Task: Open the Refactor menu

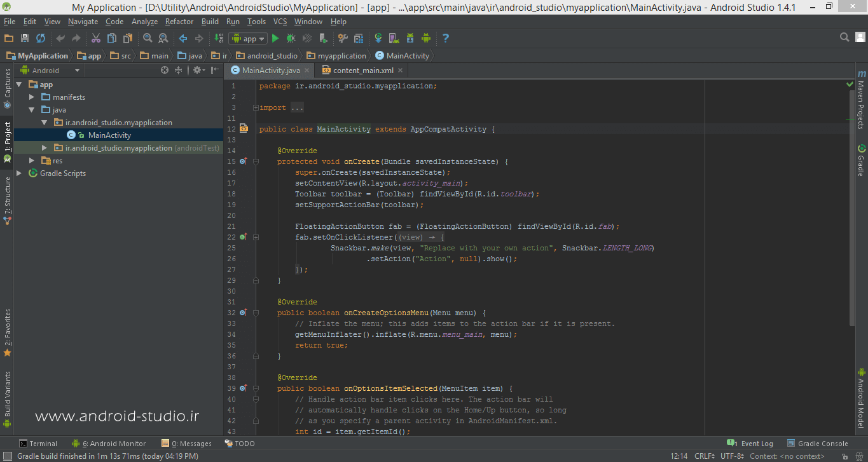Action: tap(179, 22)
